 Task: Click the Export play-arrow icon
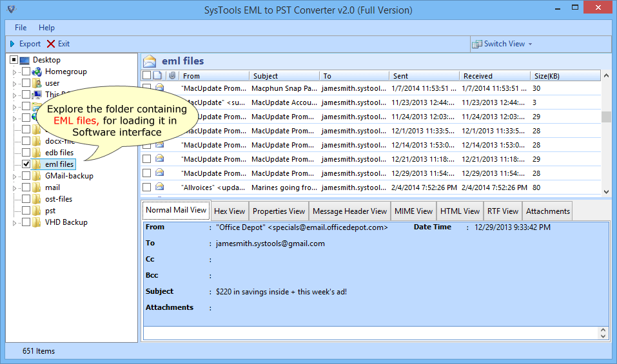click(12, 44)
